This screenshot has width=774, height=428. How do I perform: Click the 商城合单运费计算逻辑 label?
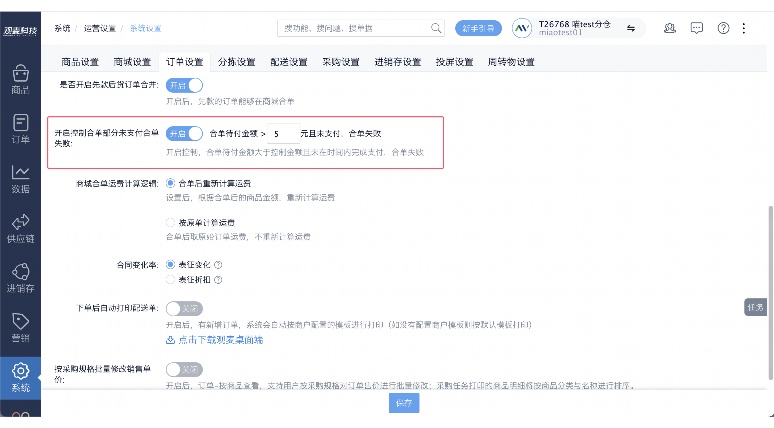point(117,184)
